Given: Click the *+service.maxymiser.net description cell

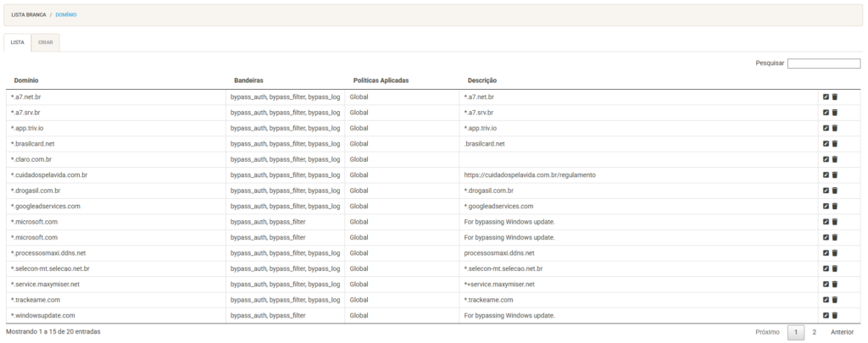Looking at the screenshot, I should point(499,284).
